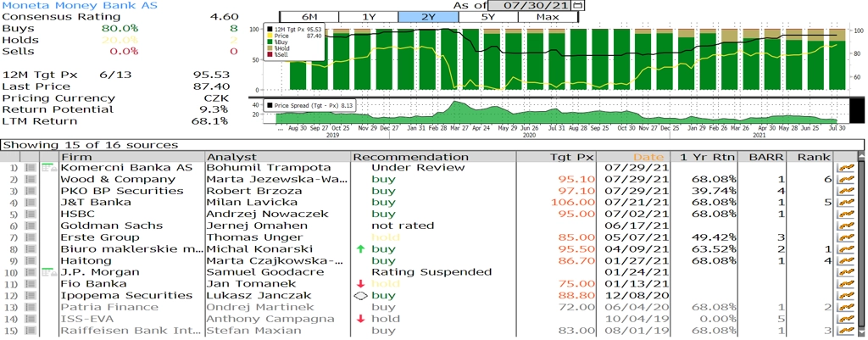Click report list icon for Komerci Banka row 1
Image resolution: width=868 pixels, height=340 pixels.
pyautogui.click(x=31, y=168)
